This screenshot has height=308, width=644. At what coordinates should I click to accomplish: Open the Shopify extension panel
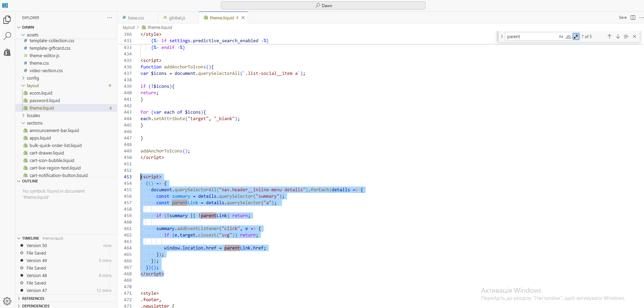point(7,52)
